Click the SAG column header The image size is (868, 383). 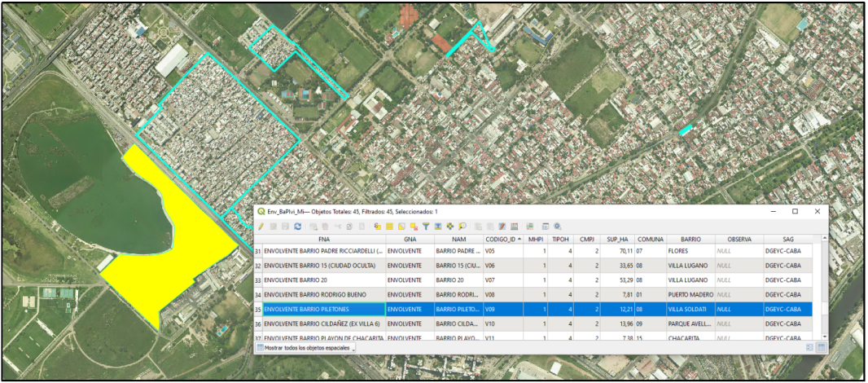[788, 240]
